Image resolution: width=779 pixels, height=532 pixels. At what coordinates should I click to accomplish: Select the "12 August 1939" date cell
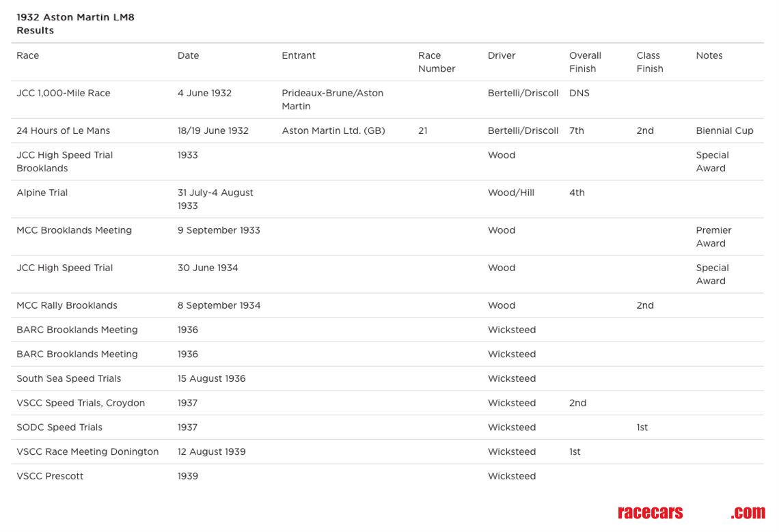[211, 451]
